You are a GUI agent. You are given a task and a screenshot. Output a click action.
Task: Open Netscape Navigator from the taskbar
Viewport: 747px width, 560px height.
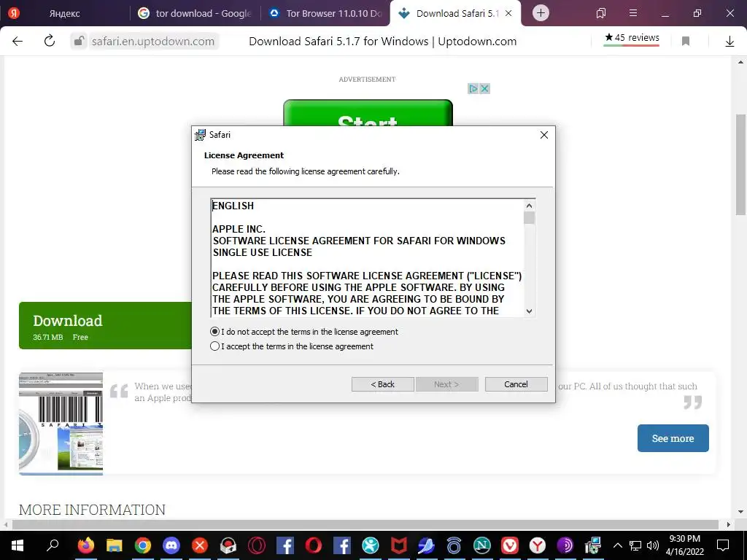[x=481, y=545]
